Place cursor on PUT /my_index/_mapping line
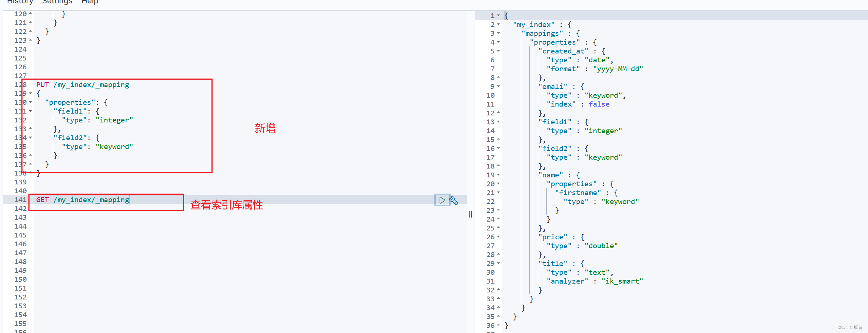The height and width of the screenshot is (333, 868). tap(83, 85)
